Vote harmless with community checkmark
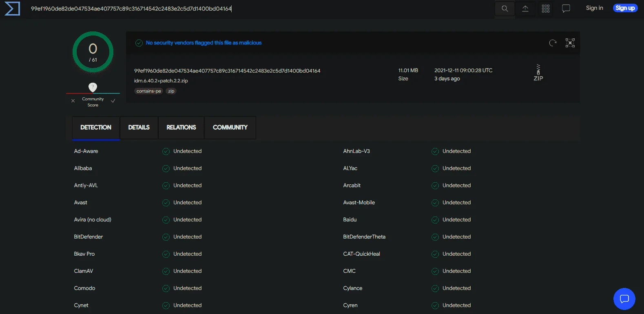The image size is (644, 314). 113,101
